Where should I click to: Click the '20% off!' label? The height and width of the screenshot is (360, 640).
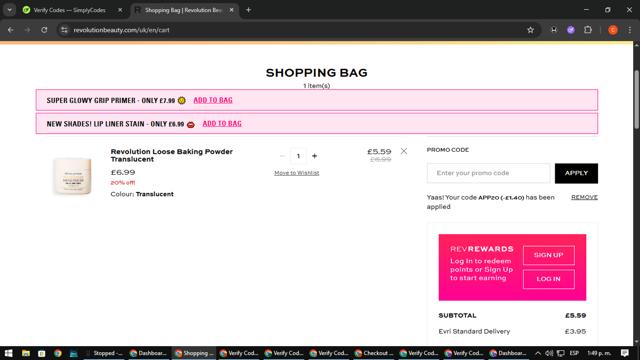(x=123, y=182)
